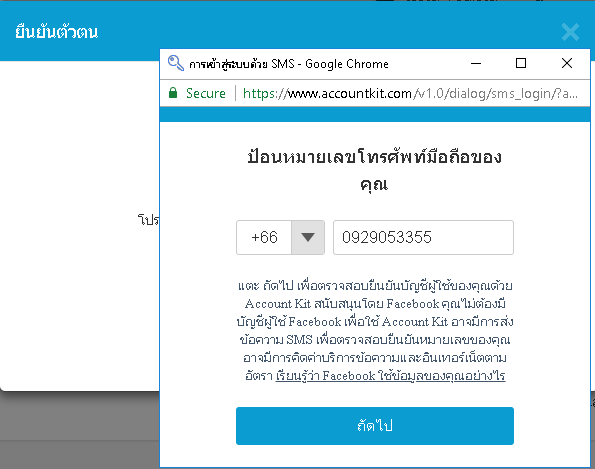The image size is (595, 469).
Task: Click the ป้อนหมายเลขโทรศัพท์มือถือของคุณ heading
Action: click(375, 171)
